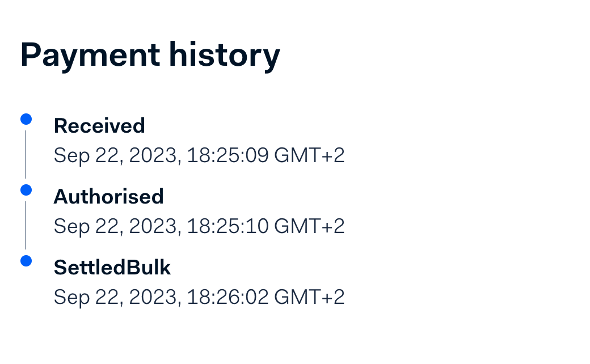Click the line connecting Authorised and SettledBulk

(26, 225)
